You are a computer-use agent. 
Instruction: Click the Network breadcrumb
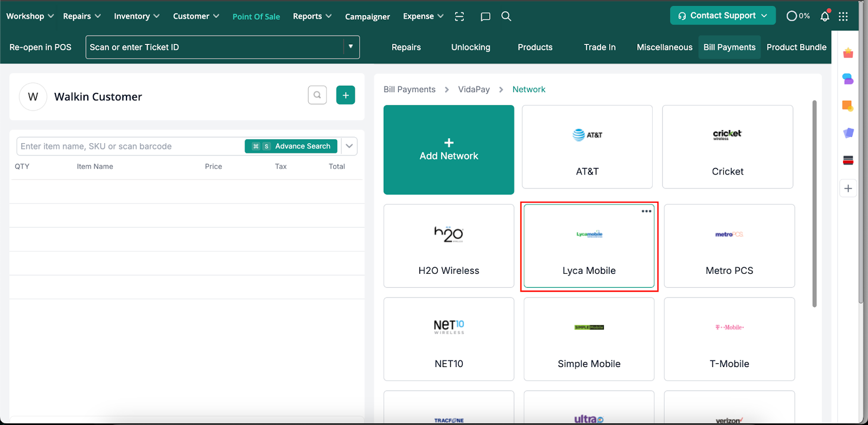[x=529, y=89]
